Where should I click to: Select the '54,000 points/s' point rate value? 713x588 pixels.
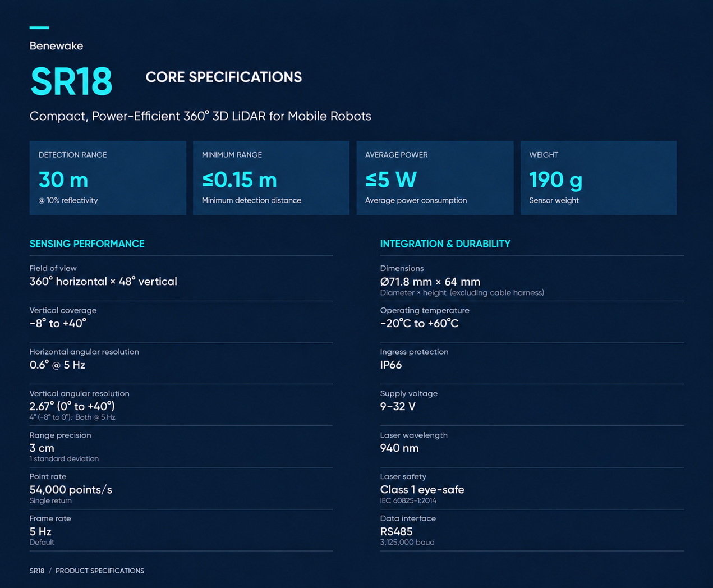(71, 490)
